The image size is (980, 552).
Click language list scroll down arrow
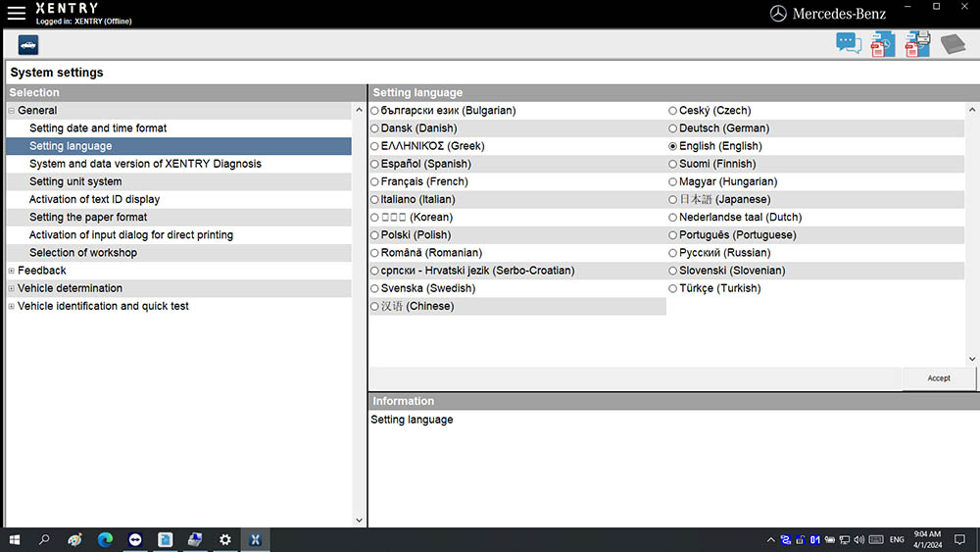point(972,359)
